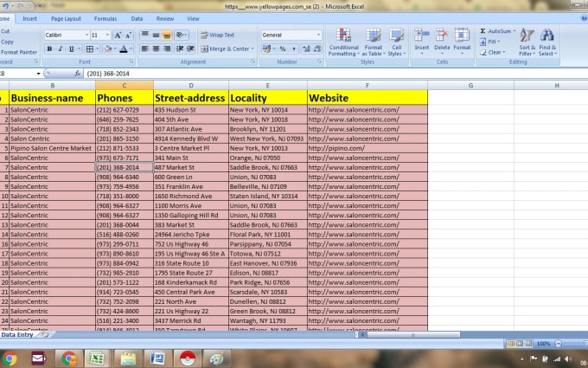This screenshot has height=368, width=588.
Task: Open the font size dropdown
Action: pos(107,35)
